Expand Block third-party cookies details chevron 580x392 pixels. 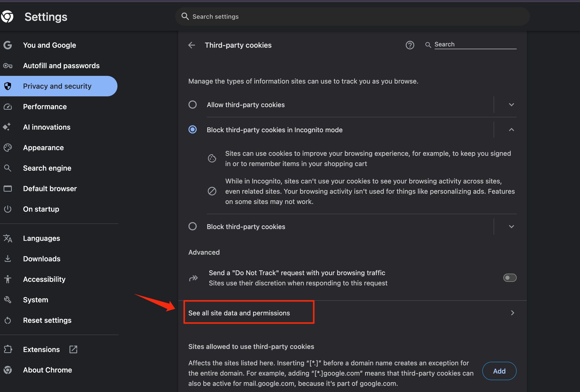pos(511,227)
